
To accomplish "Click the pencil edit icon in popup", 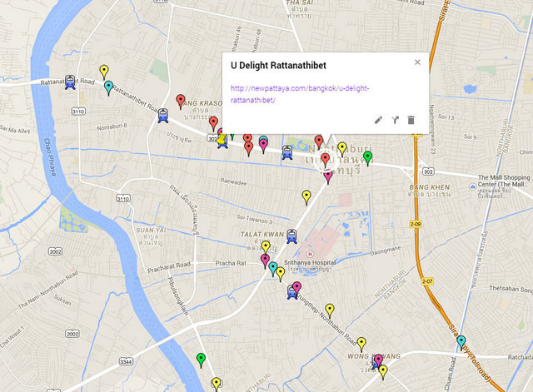I will (378, 120).
